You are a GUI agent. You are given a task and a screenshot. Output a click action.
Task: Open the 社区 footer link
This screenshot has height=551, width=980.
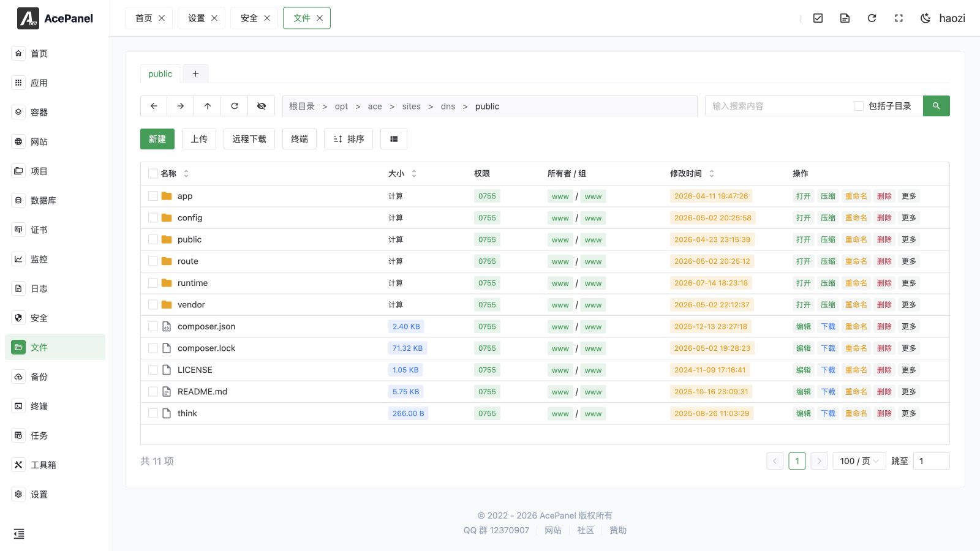pyautogui.click(x=586, y=530)
